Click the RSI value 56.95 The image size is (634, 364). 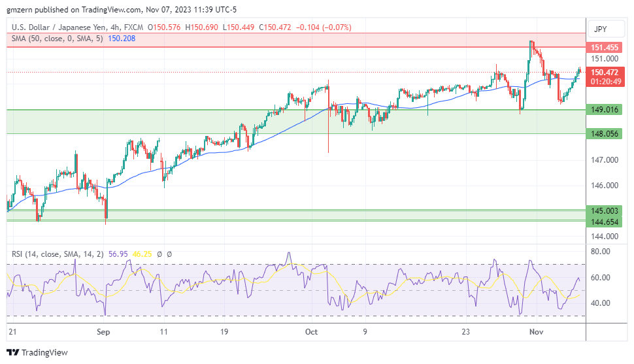[118, 254]
